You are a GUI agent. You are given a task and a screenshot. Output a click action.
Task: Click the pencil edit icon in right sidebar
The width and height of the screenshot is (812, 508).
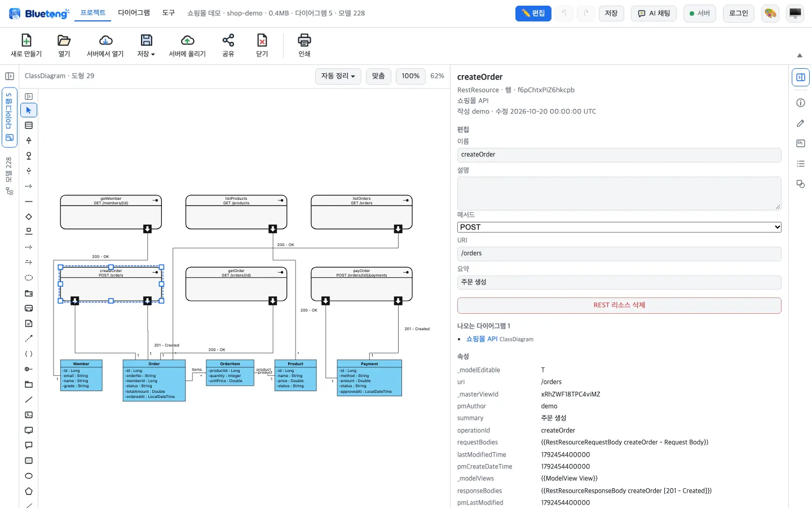coord(801,123)
